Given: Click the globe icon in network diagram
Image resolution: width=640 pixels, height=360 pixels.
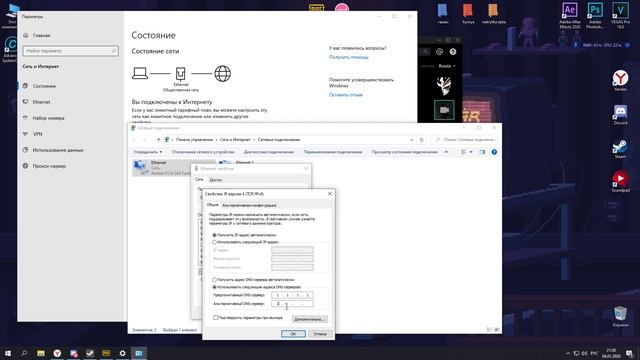Looking at the screenshot, I should [x=222, y=73].
